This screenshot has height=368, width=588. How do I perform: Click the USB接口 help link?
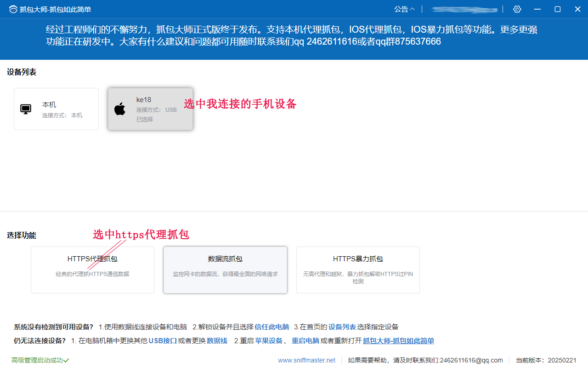coord(163,341)
